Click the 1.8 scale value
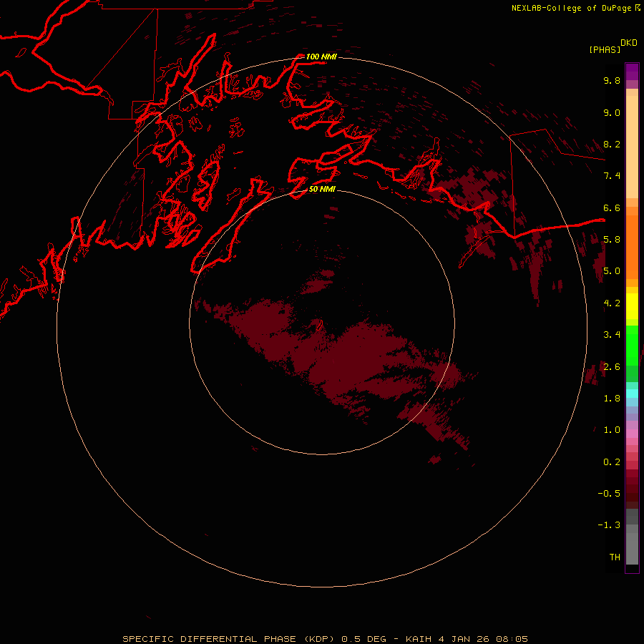This screenshot has width=644, height=644. point(612,399)
